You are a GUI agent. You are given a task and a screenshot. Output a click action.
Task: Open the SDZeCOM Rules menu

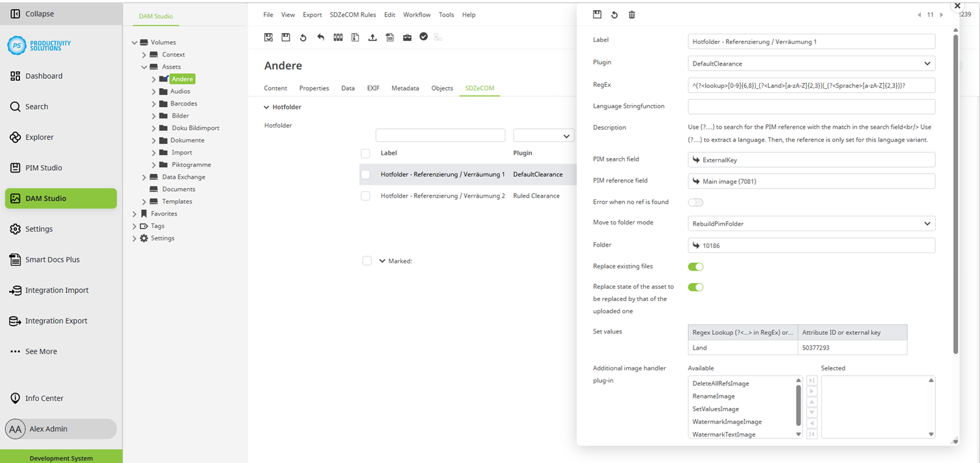(x=353, y=15)
